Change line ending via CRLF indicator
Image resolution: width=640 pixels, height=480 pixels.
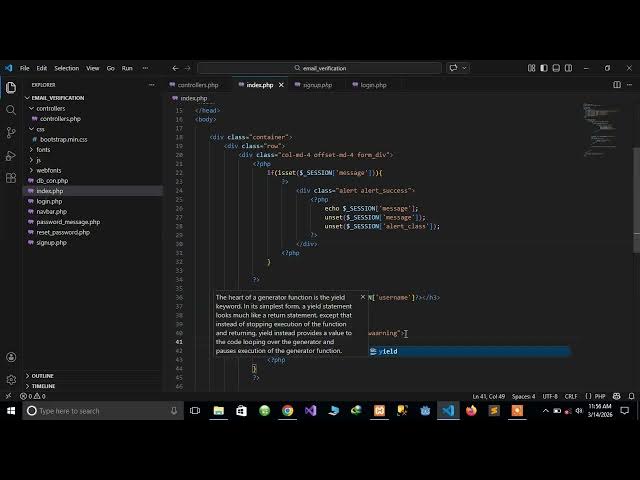(x=571, y=396)
